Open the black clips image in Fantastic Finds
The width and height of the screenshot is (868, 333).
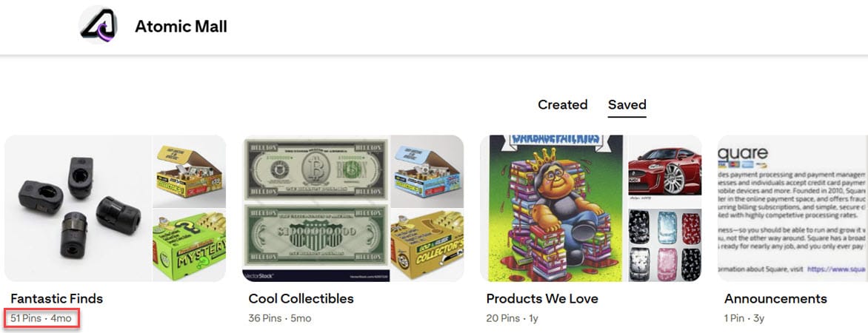click(78, 208)
